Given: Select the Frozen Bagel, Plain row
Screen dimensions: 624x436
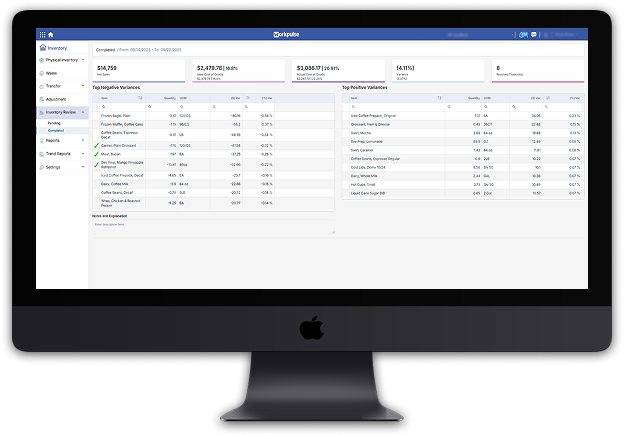Looking at the screenshot, I should [x=213, y=116].
